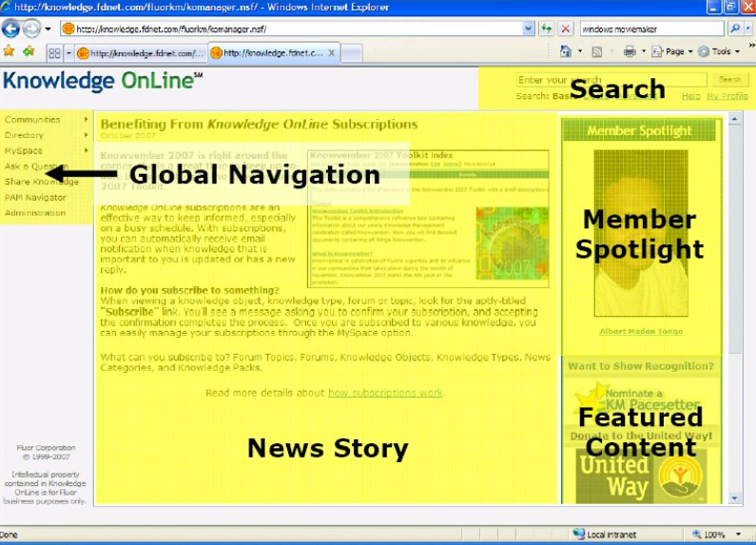The width and height of the screenshot is (756, 545).
Task: Open the Communities navigation item
Action: (32, 119)
